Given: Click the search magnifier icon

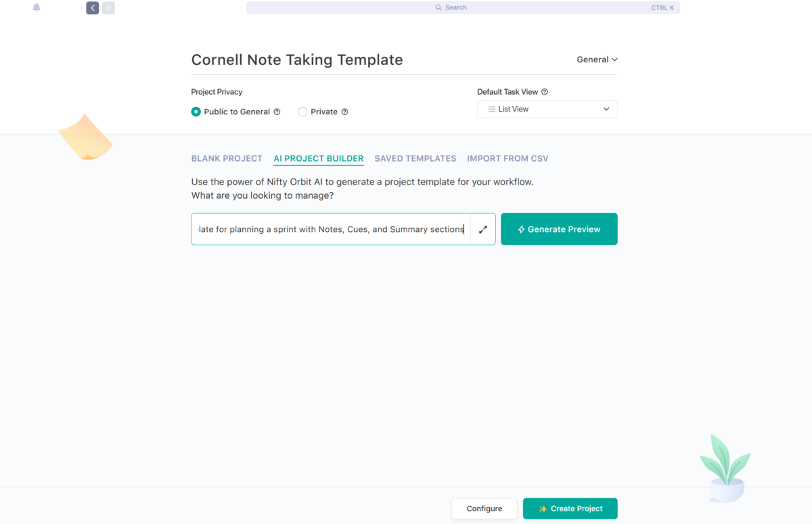Looking at the screenshot, I should coord(439,7).
